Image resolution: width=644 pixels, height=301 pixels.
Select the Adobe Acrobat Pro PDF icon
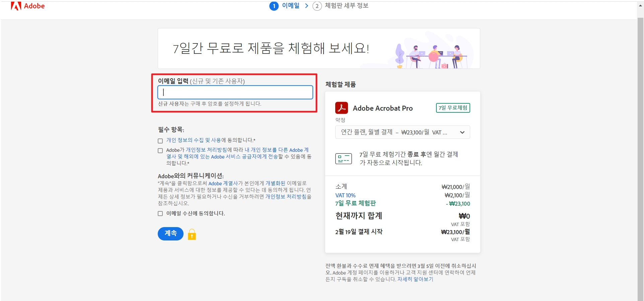[342, 108]
